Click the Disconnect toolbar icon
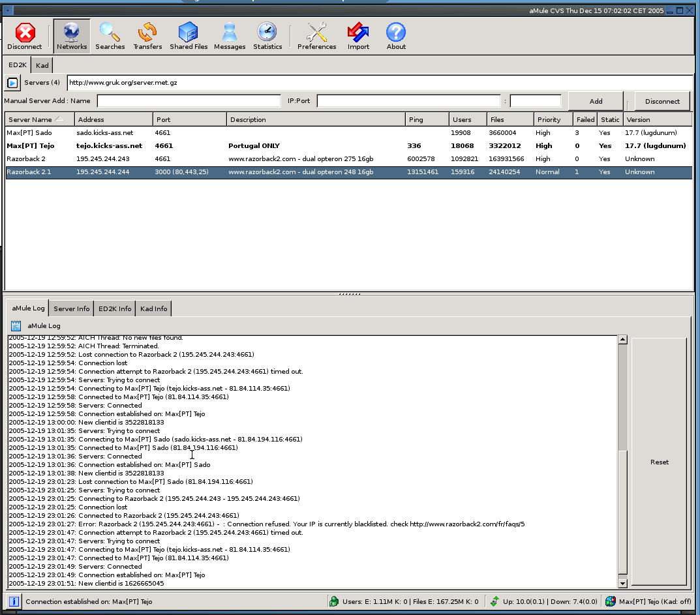Image resolution: width=700 pixels, height=615 pixels. click(x=25, y=36)
